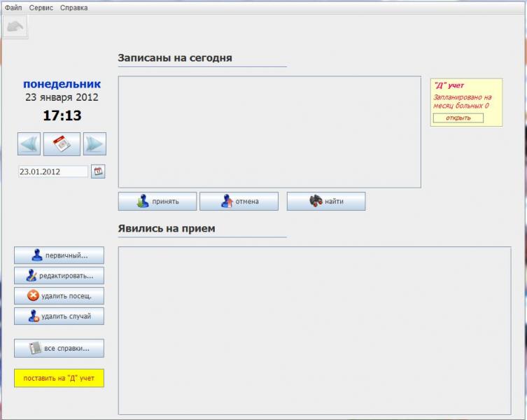The image size is (527, 420).
Task: Click yellow поставить на "Д" учет button
Action: click(59, 378)
